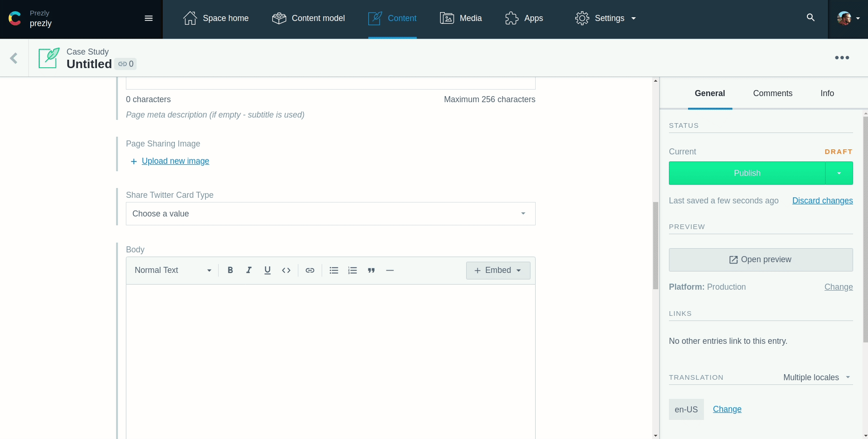The width and height of the screenshot is (868, 439).
Task: Add a hyperlink using link icon
Action: pyautogui.click(x=310, y=270)
